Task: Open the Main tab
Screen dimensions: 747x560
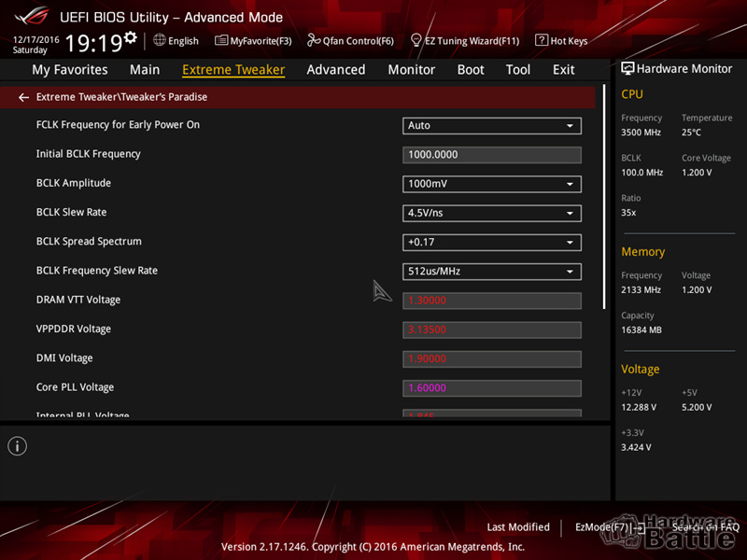Action: [x=145, y=70]
